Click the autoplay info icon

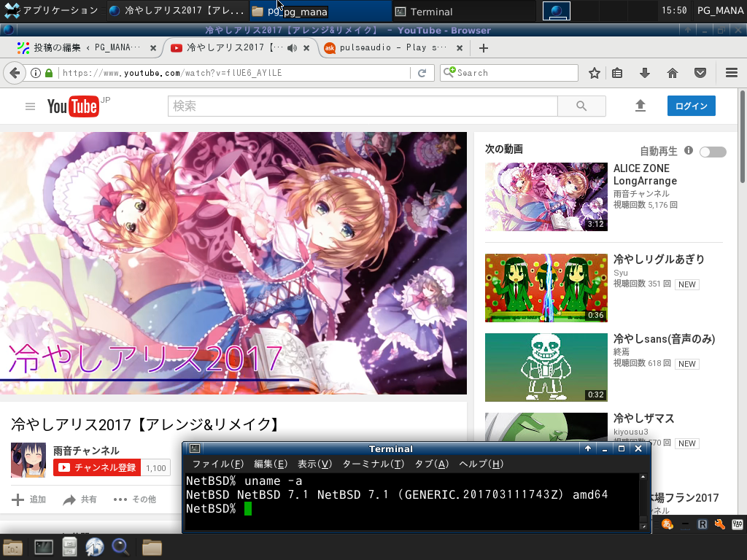click(x=689, y=150)
